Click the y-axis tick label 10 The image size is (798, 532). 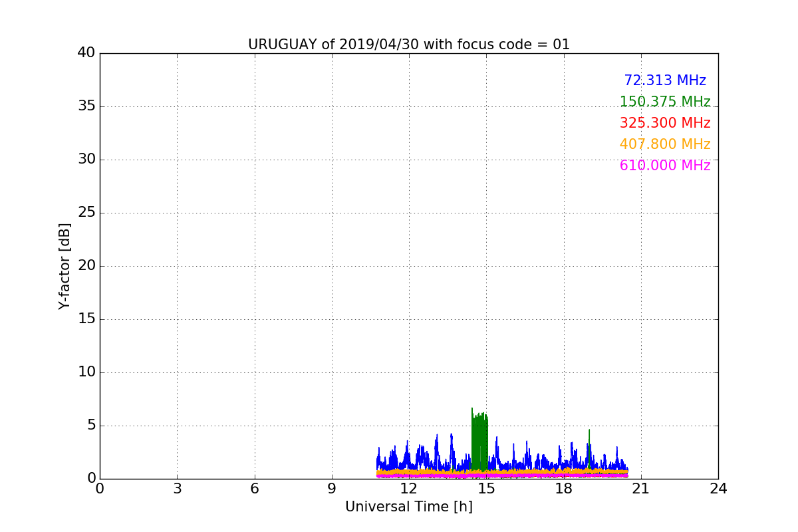tap(86, 372)
